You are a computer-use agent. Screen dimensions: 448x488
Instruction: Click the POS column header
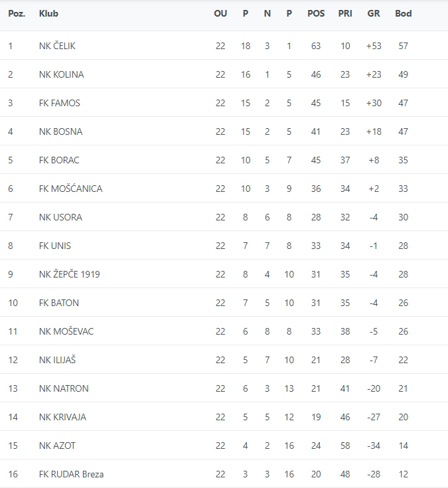tap(316, 13)
